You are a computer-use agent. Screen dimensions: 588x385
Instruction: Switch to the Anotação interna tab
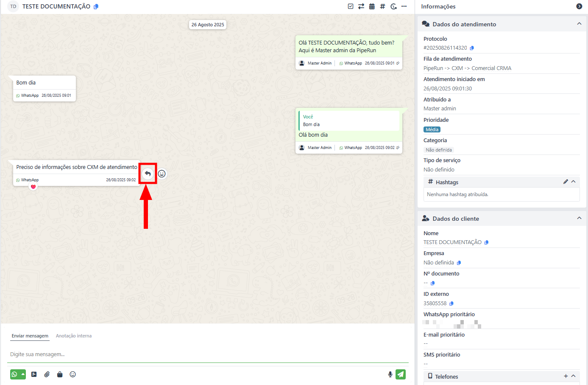74,336
